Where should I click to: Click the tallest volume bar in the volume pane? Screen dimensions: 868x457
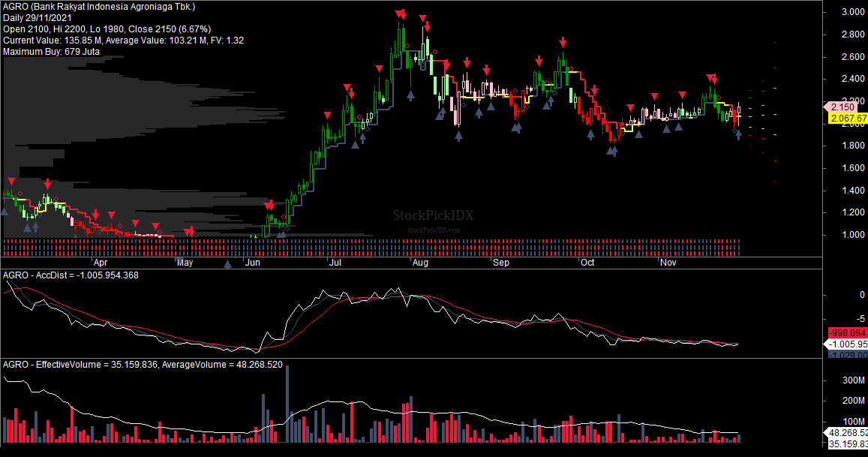[x=287, y=404]
